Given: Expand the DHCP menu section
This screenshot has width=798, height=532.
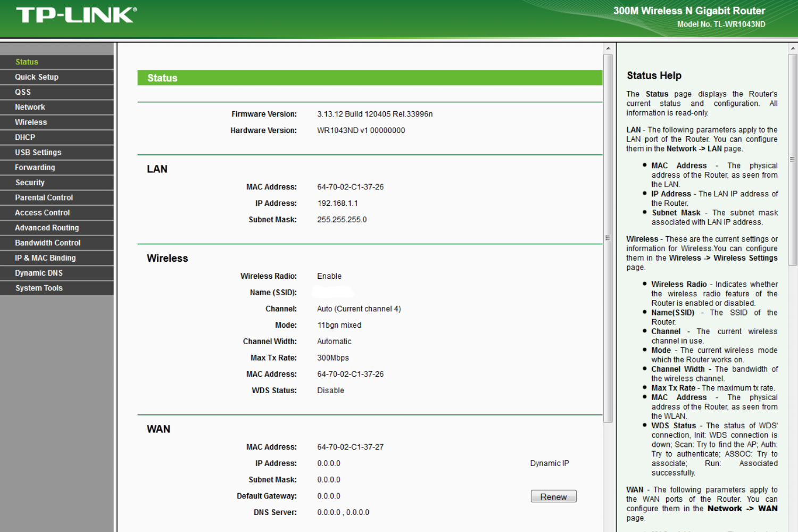Looking at the screenshot, I should pos(25,137).
